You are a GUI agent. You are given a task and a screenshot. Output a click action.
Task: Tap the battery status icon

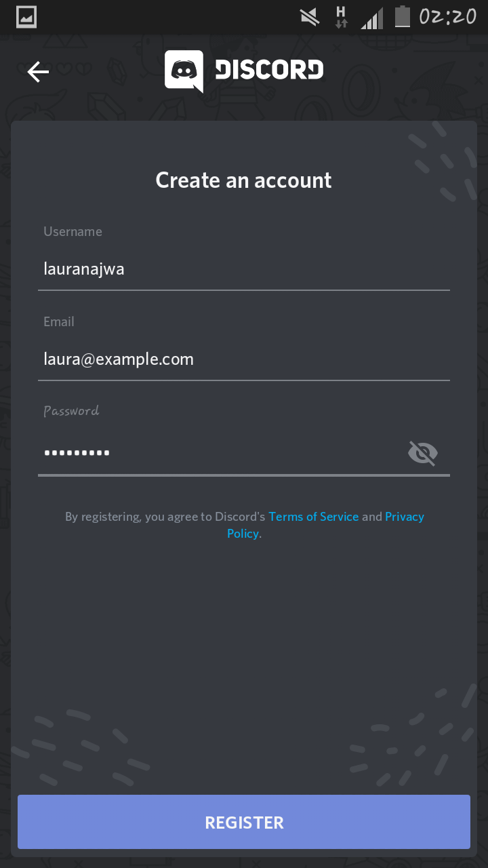point(403,16)
